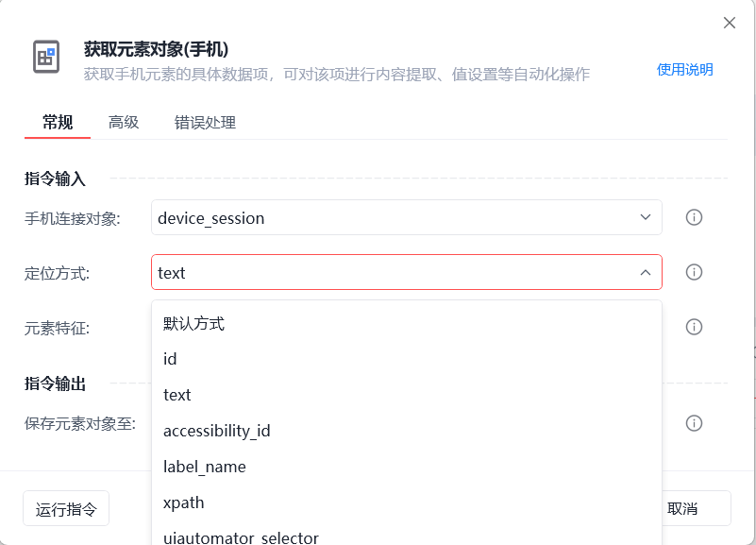The height and width of the screenshot is (545, 756).
Task: Choose label_name from the options
Action: tap(205, 467)
